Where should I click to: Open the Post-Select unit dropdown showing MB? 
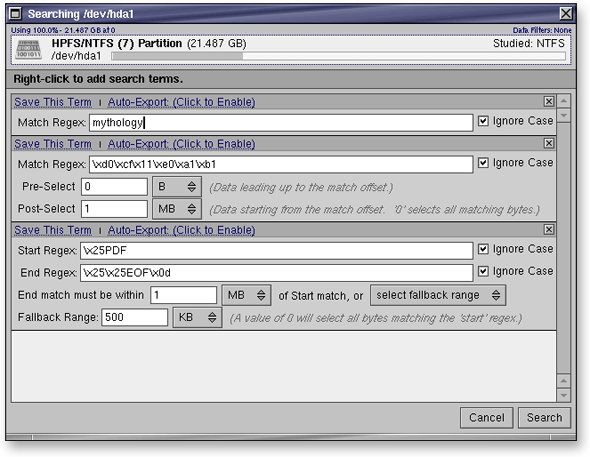tap(177, 209)
